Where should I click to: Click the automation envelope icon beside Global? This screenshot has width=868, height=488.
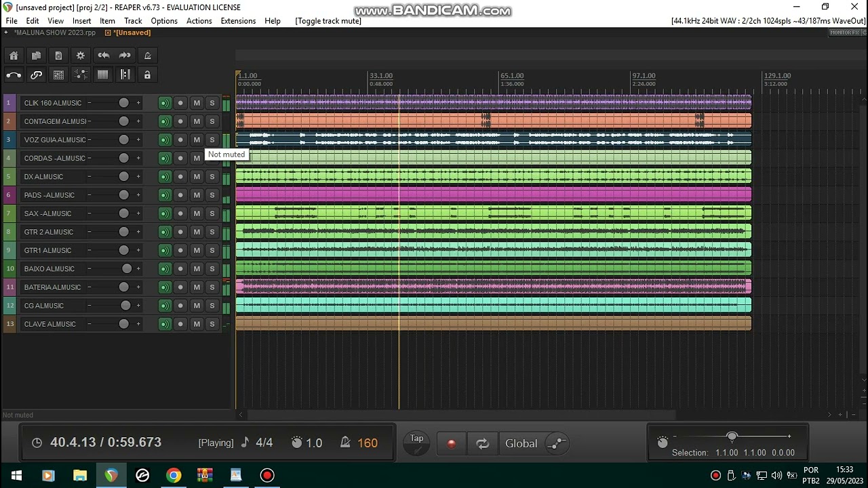click(x=556, y=443)
